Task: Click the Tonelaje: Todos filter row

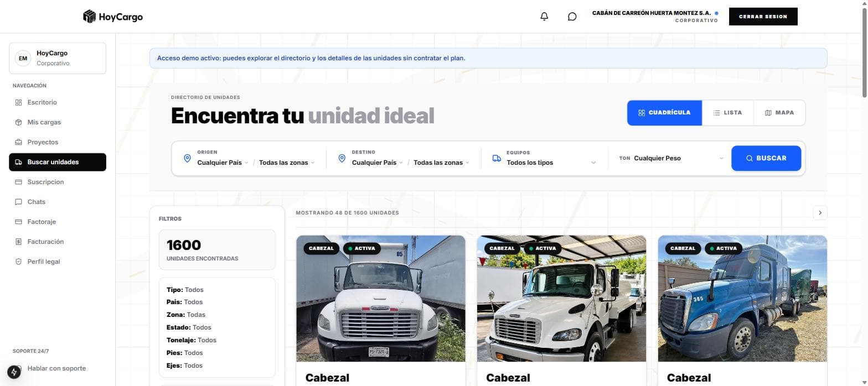Action: pos(192,340)
